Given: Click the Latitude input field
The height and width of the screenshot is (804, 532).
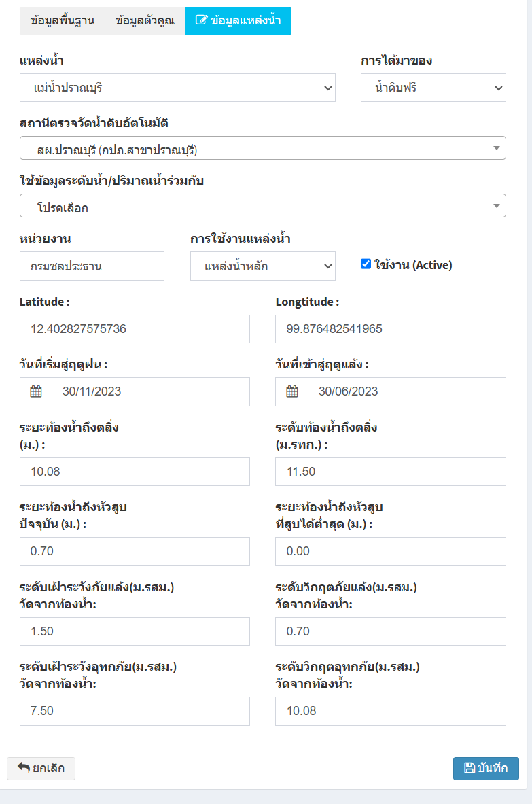Looking at the screenshot, I should [x=135, y=329].
